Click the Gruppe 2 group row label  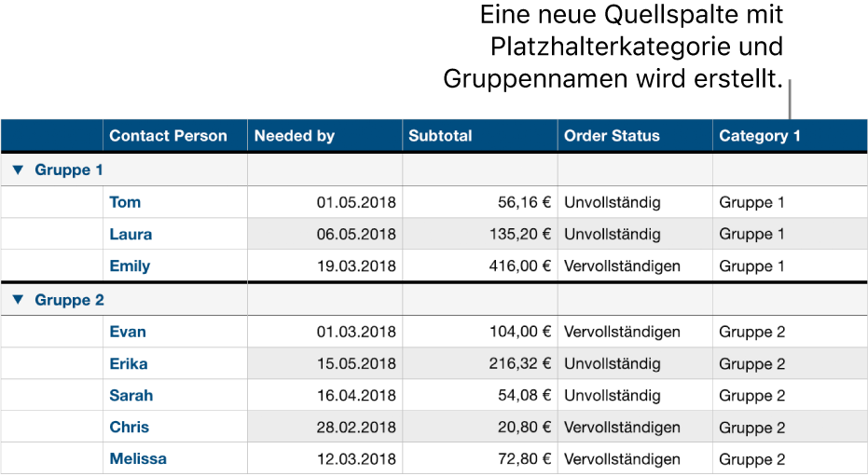(69, 300)
